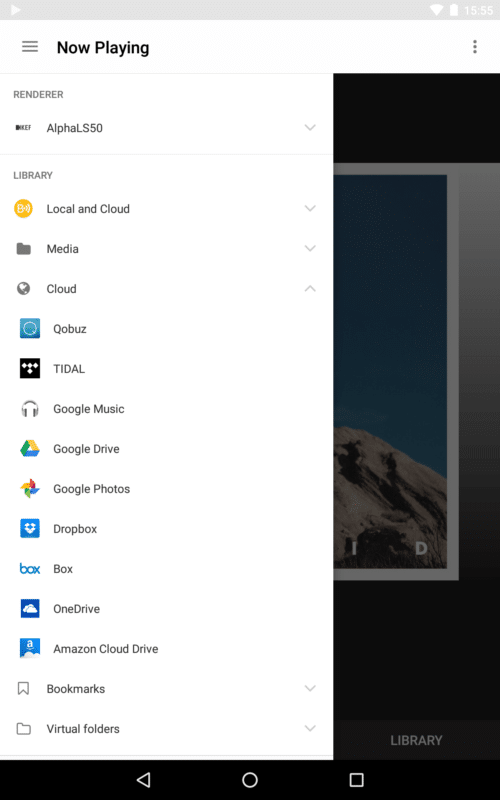Open Google Music entry
Viewport: 500px width, 800px height.
[166, 409]
